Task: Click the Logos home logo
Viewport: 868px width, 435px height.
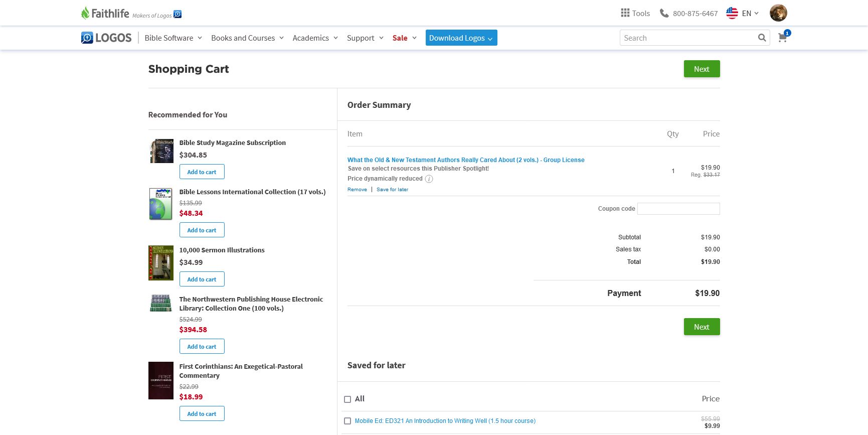Action: pyautogui.click(x=106, y=38)
